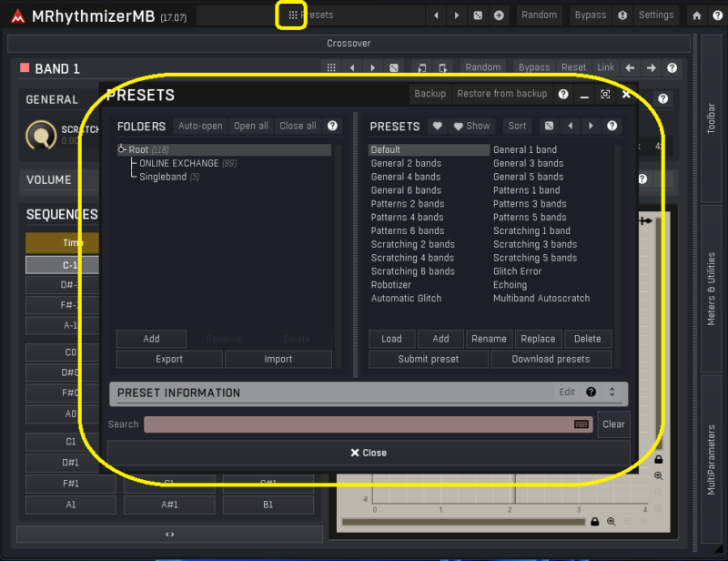Click the Restore from backup button
This screenshot has width=728, height=561.
tap(501, 94)
